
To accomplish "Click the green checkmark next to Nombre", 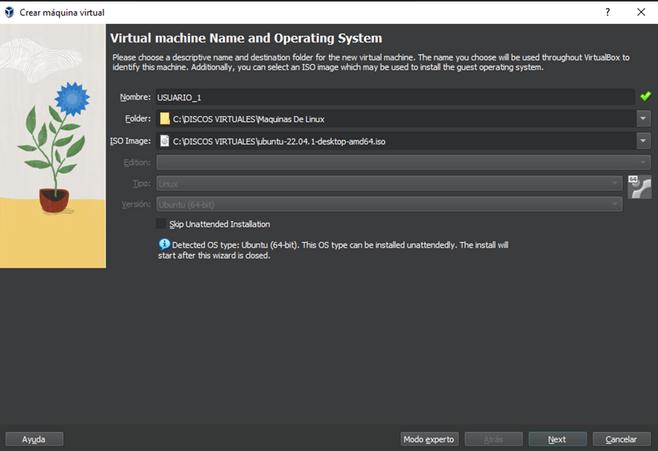I will click(x=645, y=96).
